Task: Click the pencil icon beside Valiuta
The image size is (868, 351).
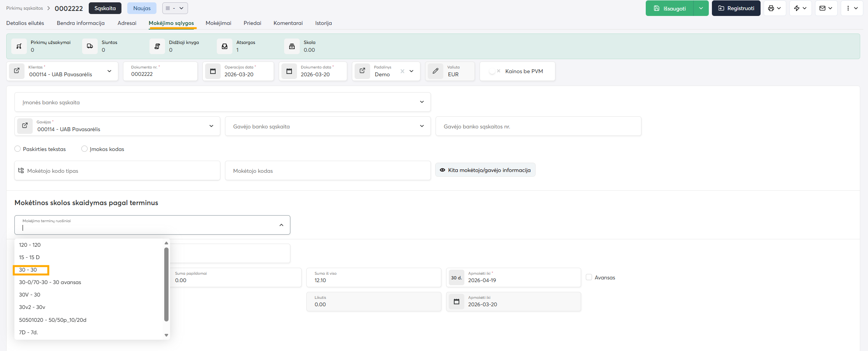Action: click(436, 71)
